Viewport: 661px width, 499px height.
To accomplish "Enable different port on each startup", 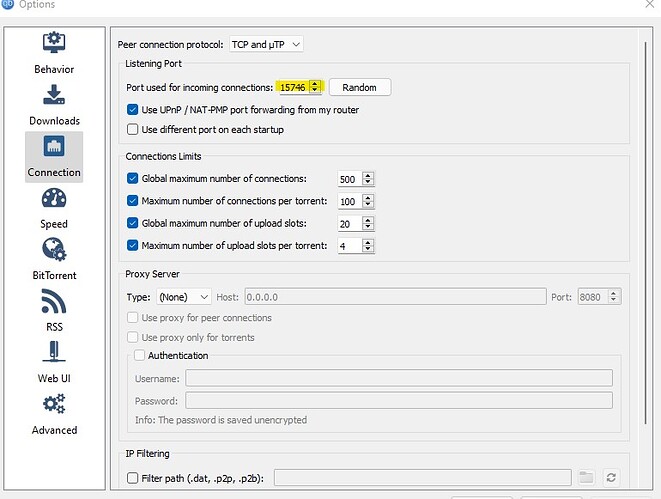I will tap(133, 130).
